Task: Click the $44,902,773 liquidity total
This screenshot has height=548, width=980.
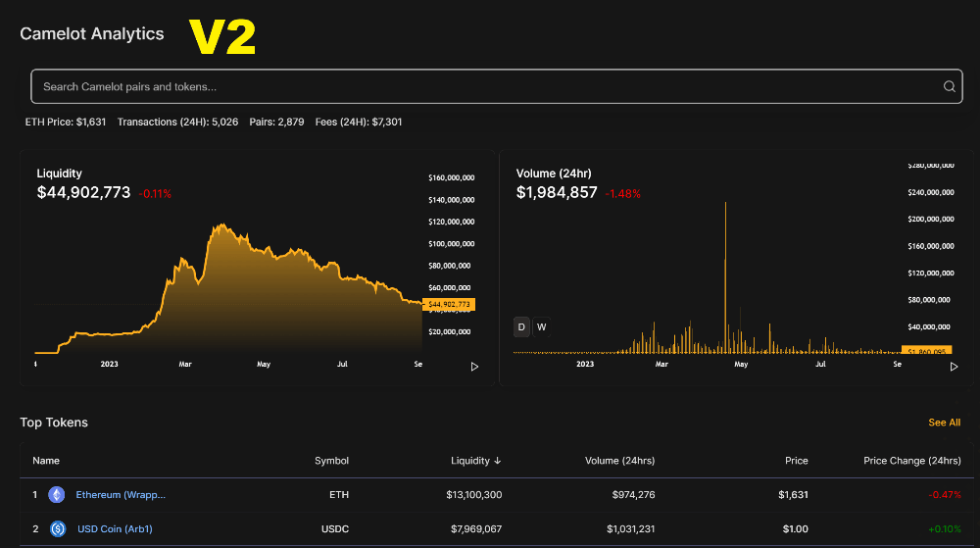Action: click(x=83, y=192)
